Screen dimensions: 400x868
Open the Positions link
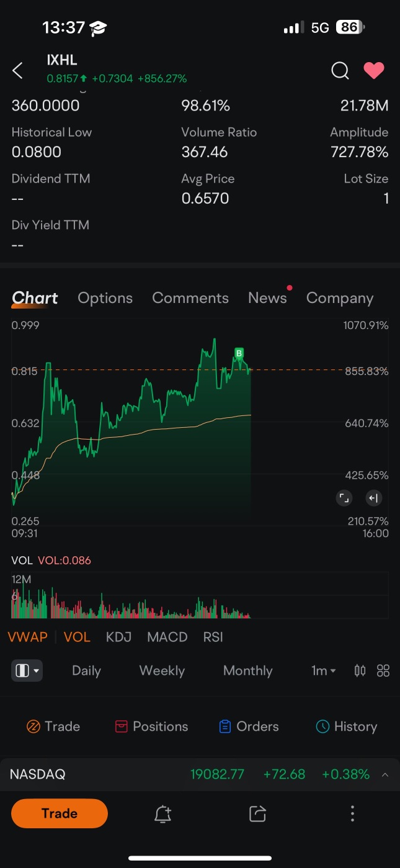[152, 726]
